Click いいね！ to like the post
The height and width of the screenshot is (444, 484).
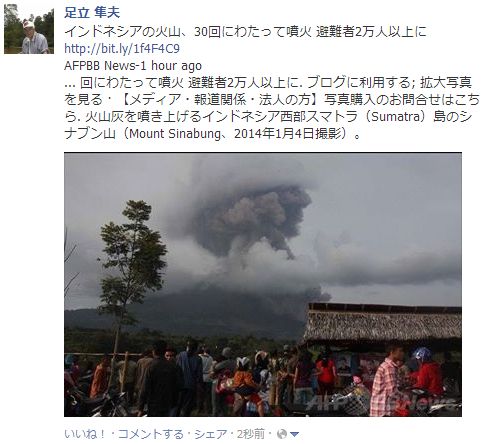85,434
